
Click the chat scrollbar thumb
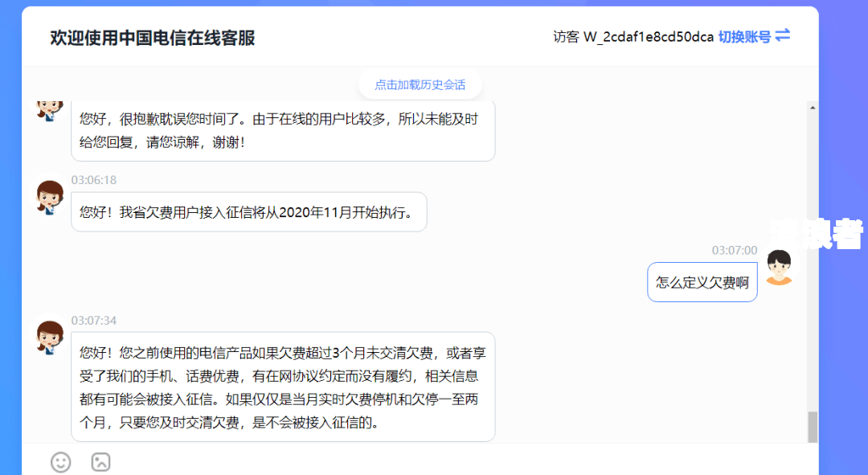812,427
